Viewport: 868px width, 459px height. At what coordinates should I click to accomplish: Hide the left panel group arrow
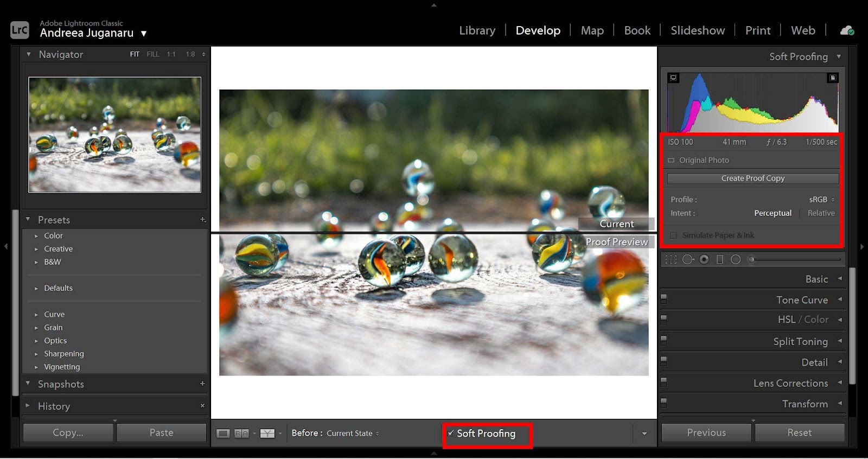[5, 246]
